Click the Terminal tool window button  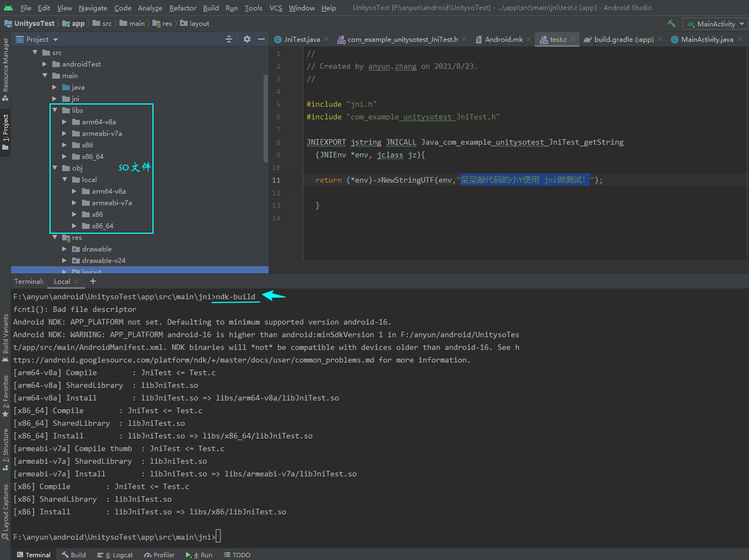(34, 554)
